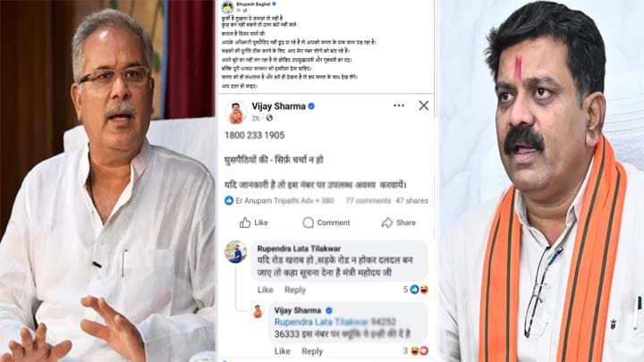Open Vijay Sharma's profile picture
The width and height of the screenshot is (644, 362).
(236, 112)
